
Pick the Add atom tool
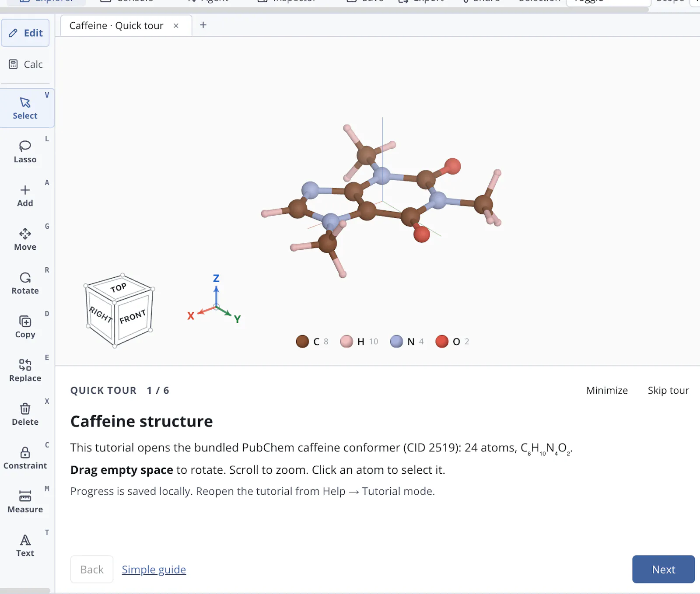(26, 196)
